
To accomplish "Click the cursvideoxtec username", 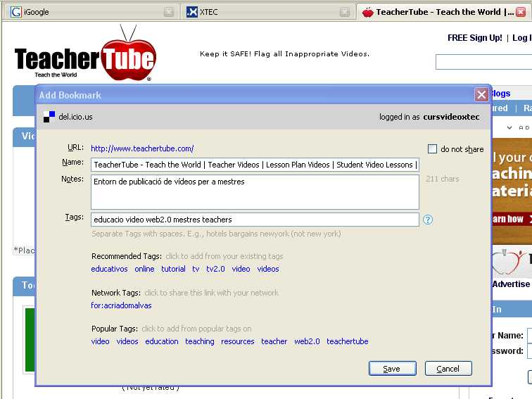I will [x=451, y=117].
